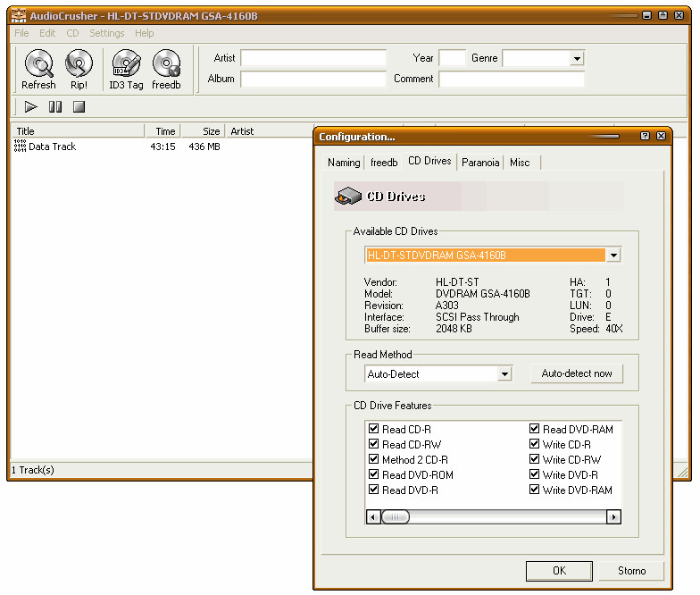This screenshot has height=595, width=700.
Task: Maximize the AudioCrusher window
Action: (662, 15)
